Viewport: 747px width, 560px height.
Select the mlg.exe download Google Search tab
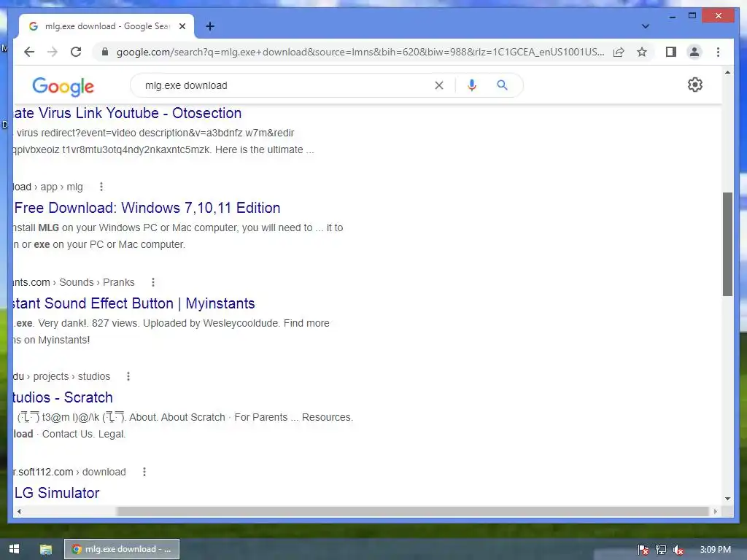point(107,26)
